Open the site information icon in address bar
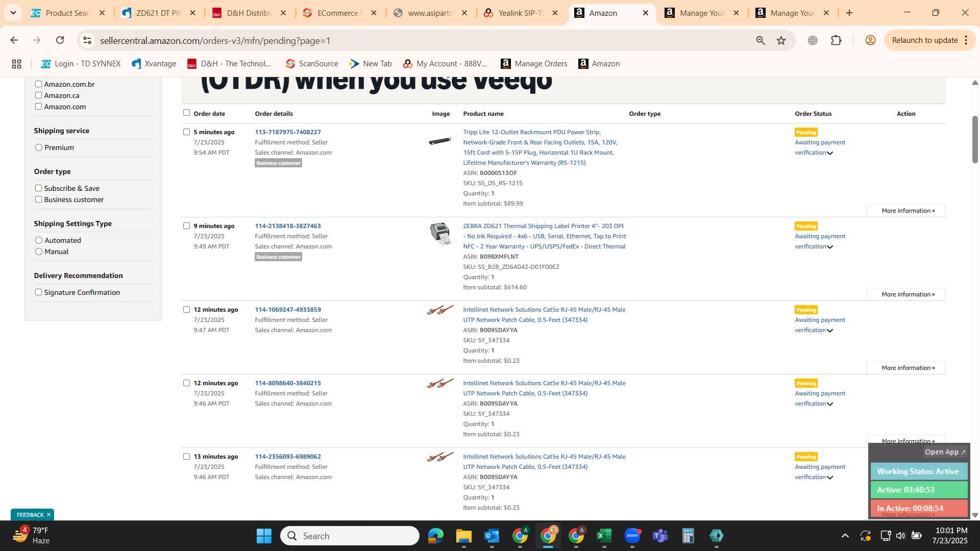Screen dimensions: 980x551 (87, 40)
